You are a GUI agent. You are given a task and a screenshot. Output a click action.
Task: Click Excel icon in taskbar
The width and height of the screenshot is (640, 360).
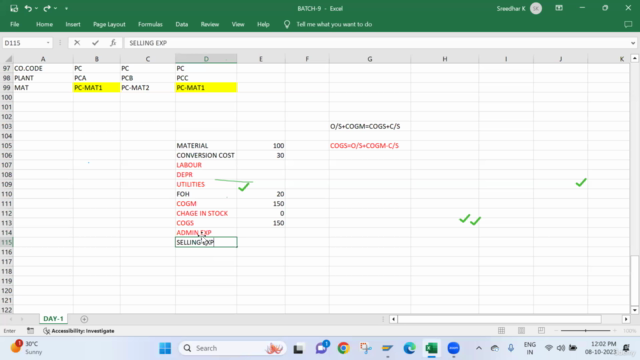click(431, 348)
